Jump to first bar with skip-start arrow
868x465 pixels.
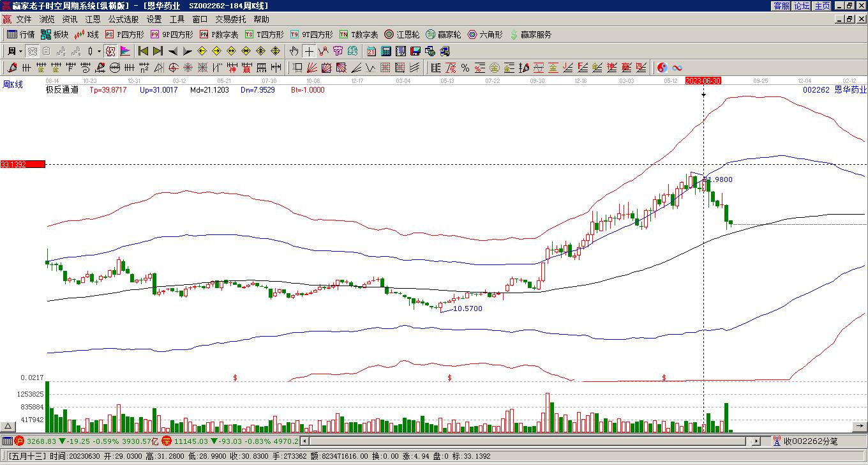pos(143,51)
